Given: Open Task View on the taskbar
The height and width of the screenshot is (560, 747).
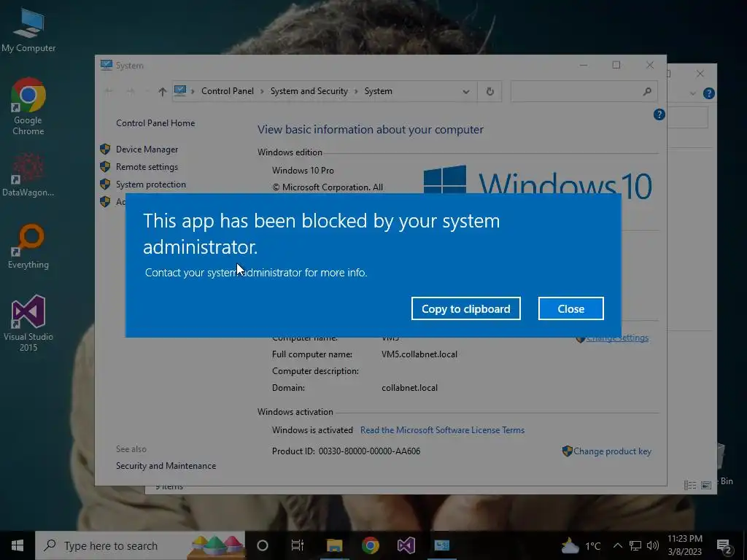Looking at the screenshot, I should (298, 545).
